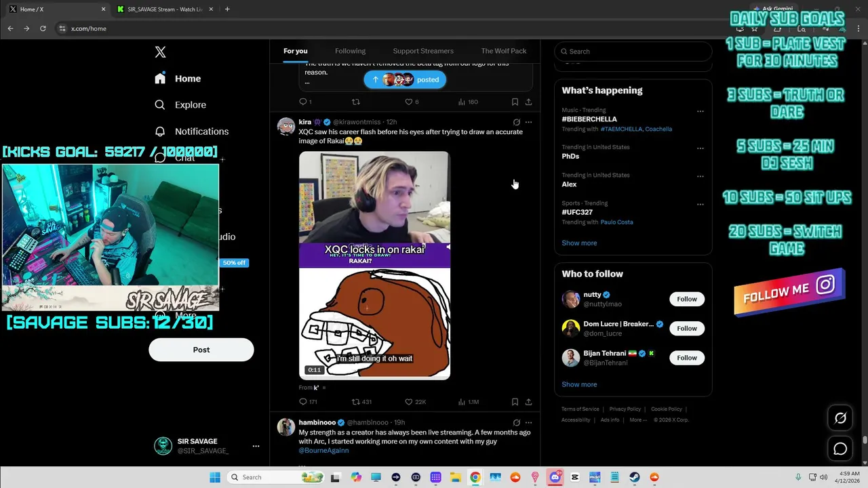
Task: Show more under What's happening
Action: 579,243
